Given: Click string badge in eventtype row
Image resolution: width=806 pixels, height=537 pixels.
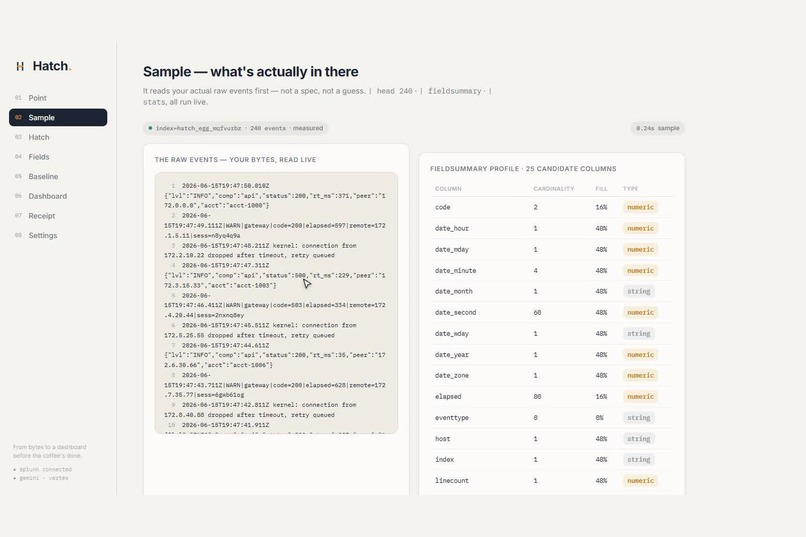Looking at the screenshot, I should [638, 417].
